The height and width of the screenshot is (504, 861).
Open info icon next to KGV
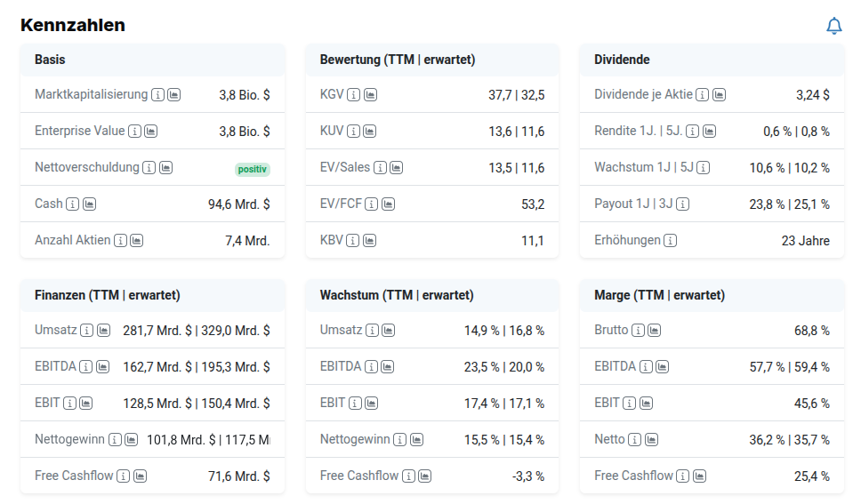[x=353, y=94]
